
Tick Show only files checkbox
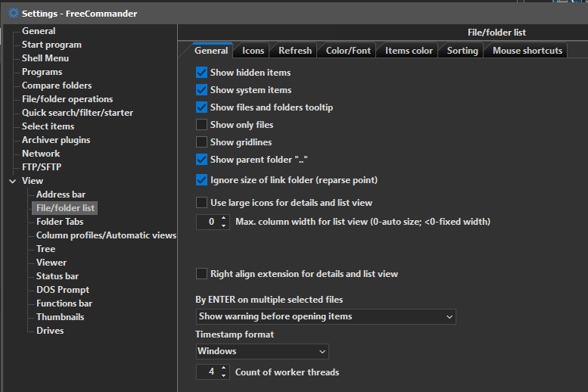point(201,125)
